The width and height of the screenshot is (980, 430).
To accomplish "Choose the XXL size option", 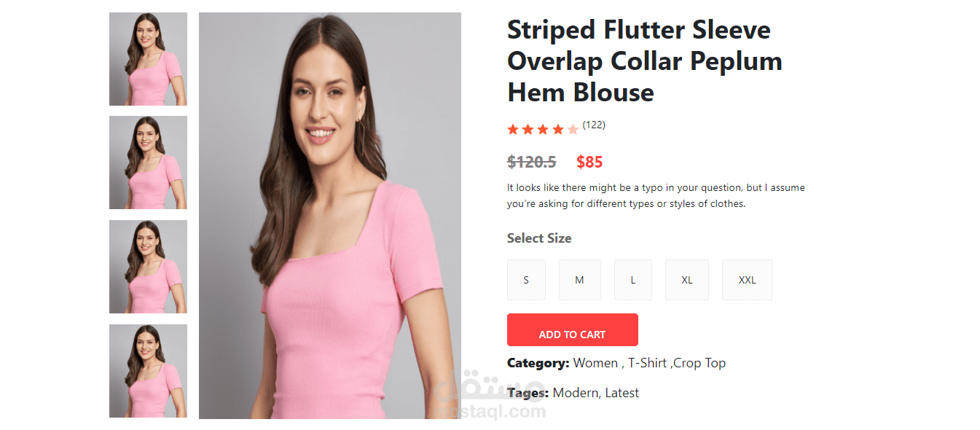I will pos(747,280).
